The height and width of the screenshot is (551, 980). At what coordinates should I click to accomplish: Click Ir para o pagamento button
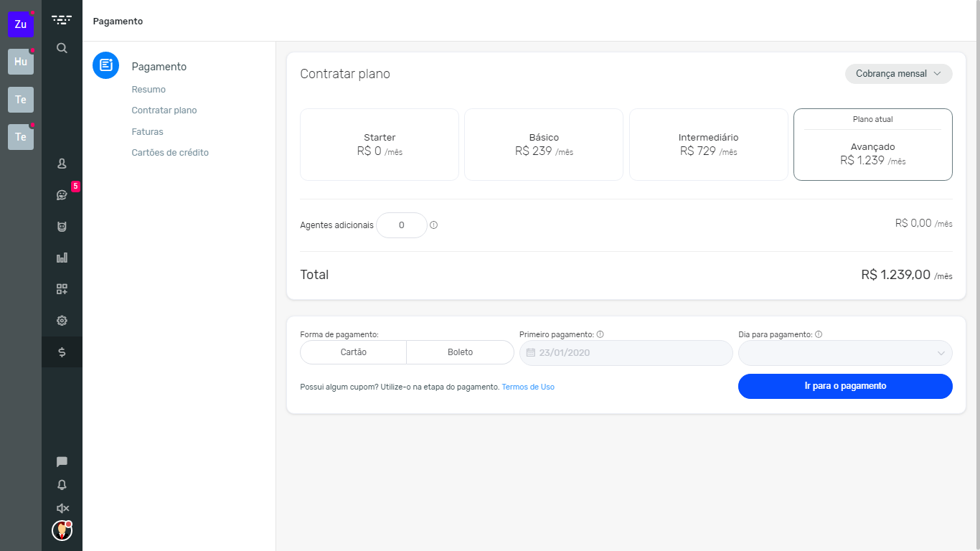tap(845, 386)
